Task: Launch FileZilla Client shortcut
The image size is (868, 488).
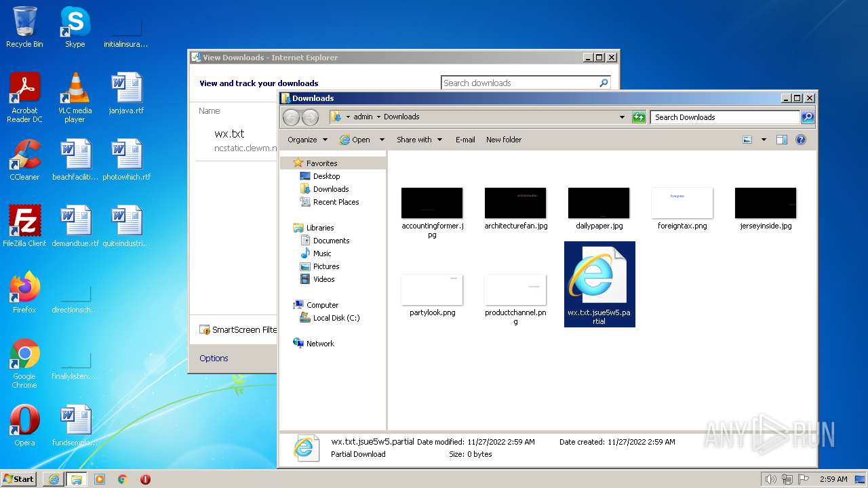Action: [24, 226]
